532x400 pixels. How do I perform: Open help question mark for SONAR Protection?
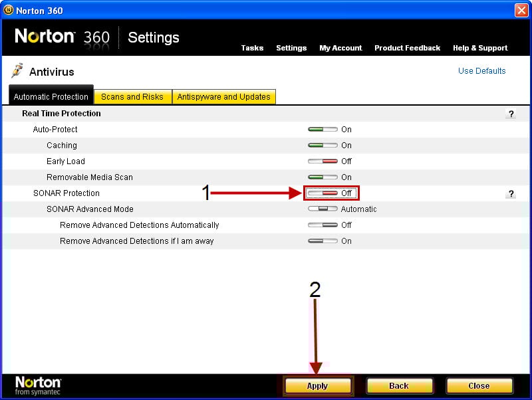tap(511, 193)
